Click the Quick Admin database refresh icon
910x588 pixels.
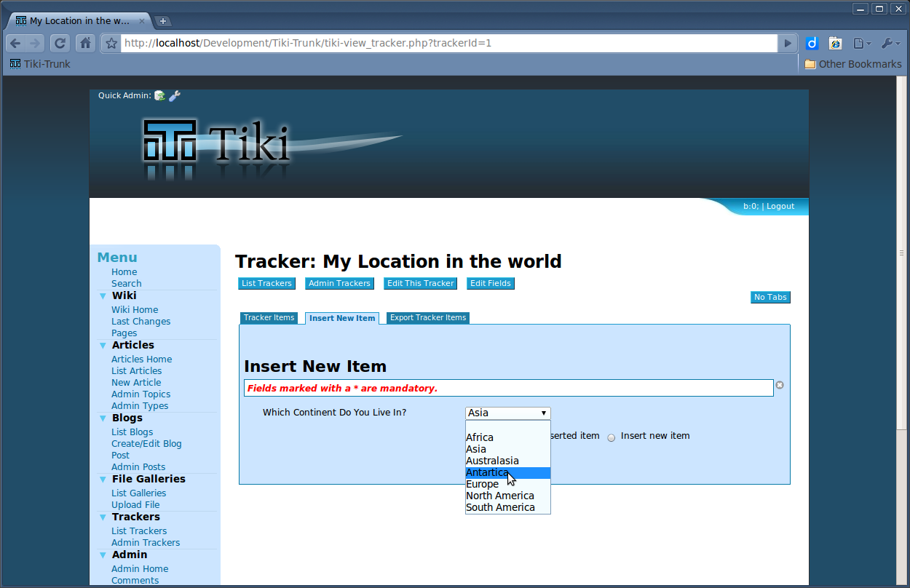click(x=159, y=95)
